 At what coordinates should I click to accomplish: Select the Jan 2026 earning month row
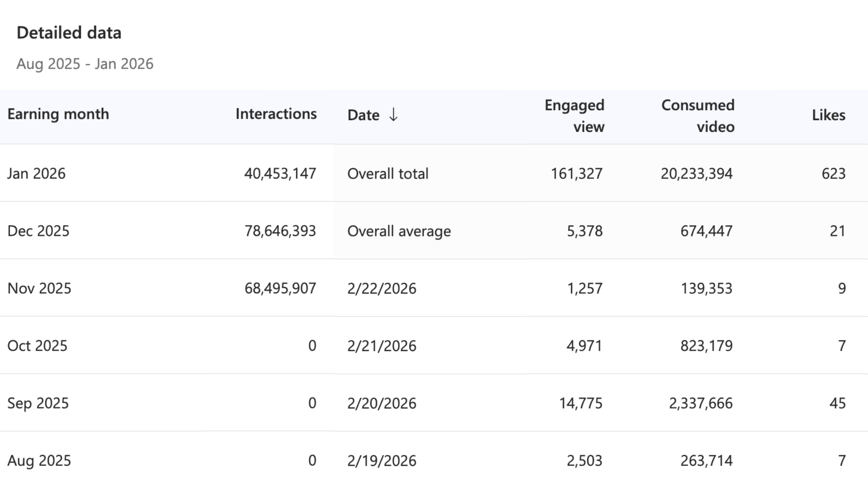[x=37, y=174]
